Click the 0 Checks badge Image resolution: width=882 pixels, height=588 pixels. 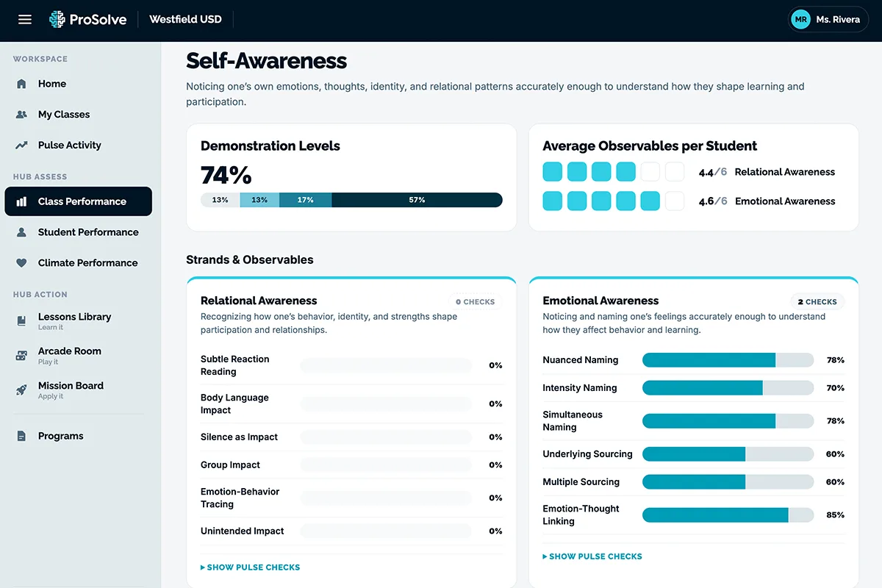(x=476, y=301)
